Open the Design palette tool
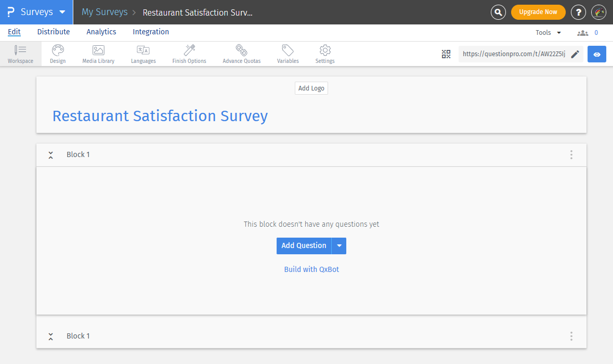 pyautogui.click(x=58, y=54)
